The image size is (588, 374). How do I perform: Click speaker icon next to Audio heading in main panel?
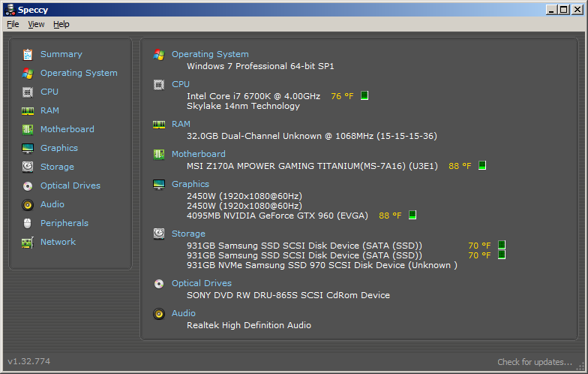click(x=159, y=314)
